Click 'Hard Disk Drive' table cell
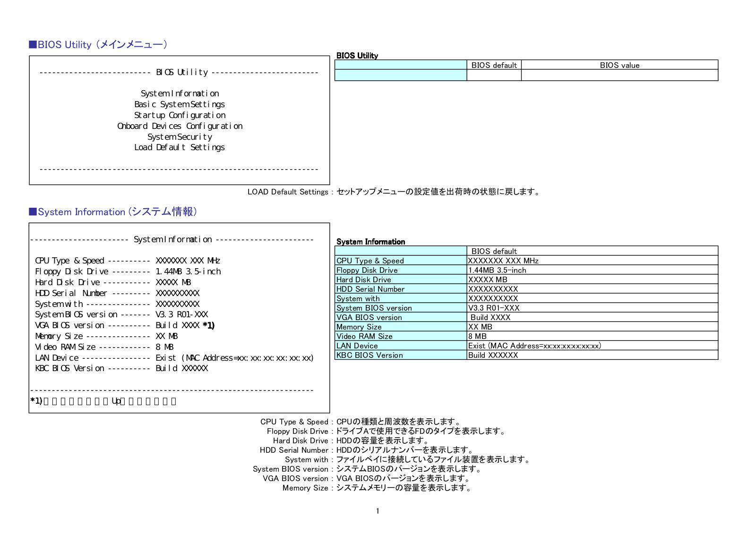The image size is (756, 534). [x=401, y=280]
